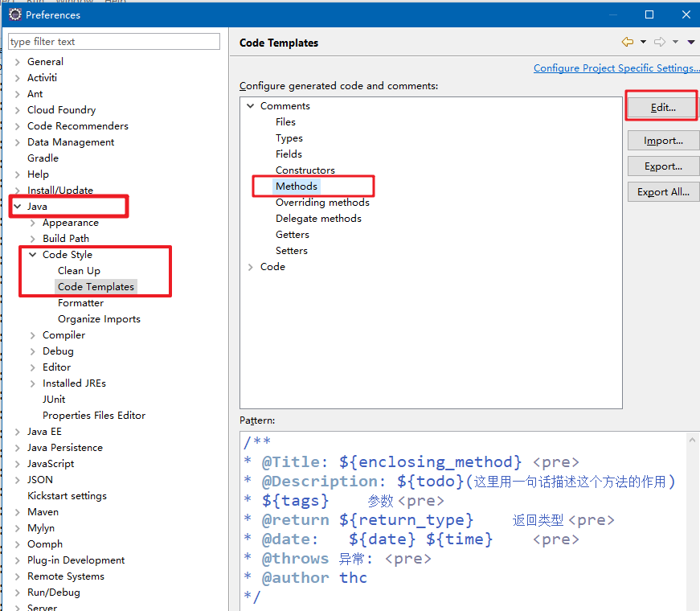This screenshot has width=700, height=611.
Task: Select the Methods comment template
Action: pyautogui.click(x=297, y=187)
